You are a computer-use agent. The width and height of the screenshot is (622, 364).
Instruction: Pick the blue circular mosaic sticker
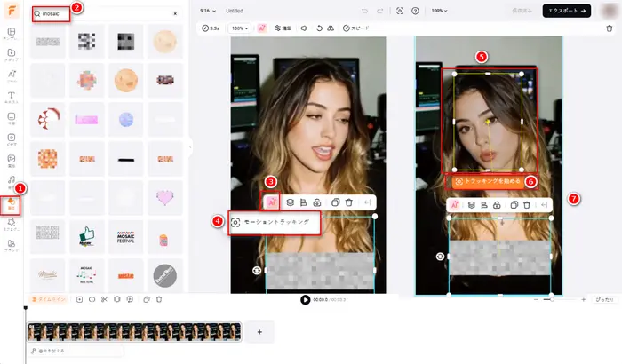(126, 119)
